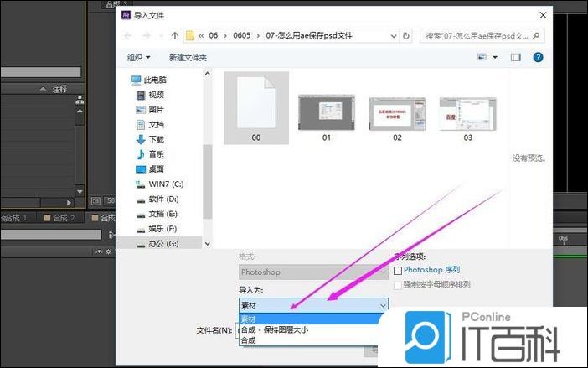The width and height of the screenshot is (588, 368).
Task: Go forward using the forward arrow
Action: point(147,36)
